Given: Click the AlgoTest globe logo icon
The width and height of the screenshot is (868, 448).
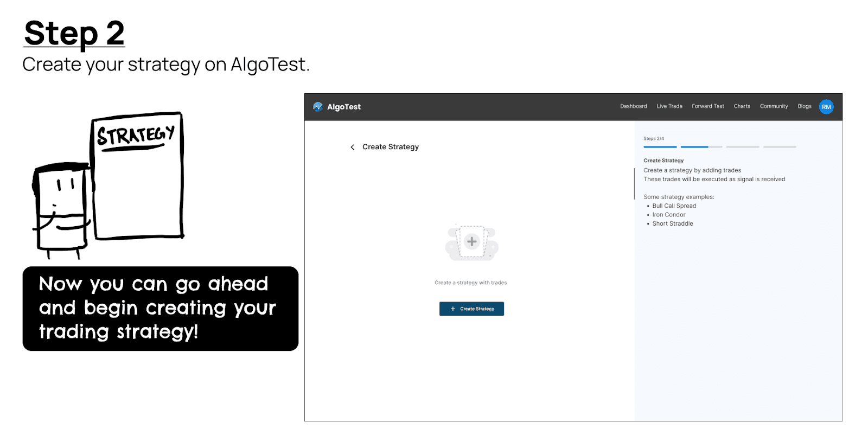Looking at the screenshot, I should point(318,107).
